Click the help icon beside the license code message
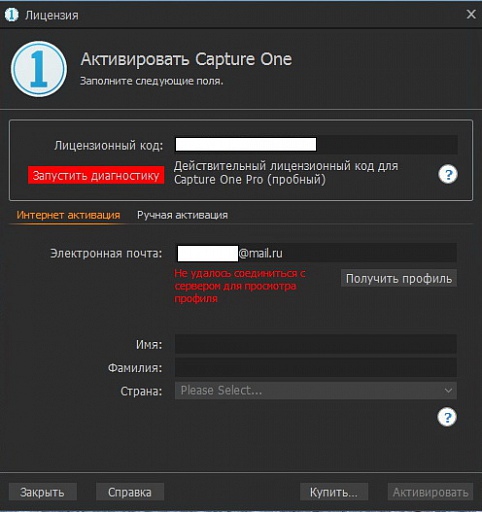482x512 pixels. [448, 174]
